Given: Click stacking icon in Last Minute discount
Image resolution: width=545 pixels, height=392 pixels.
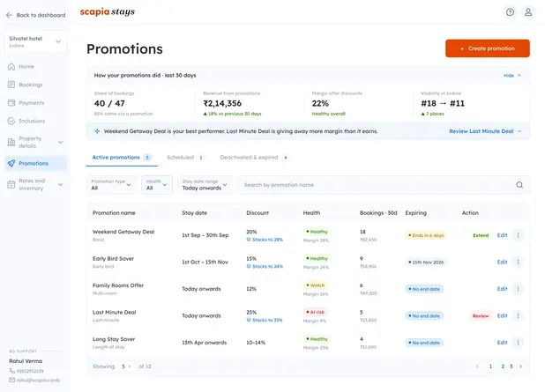Looking at the screenshot, I should pos(249,320).
